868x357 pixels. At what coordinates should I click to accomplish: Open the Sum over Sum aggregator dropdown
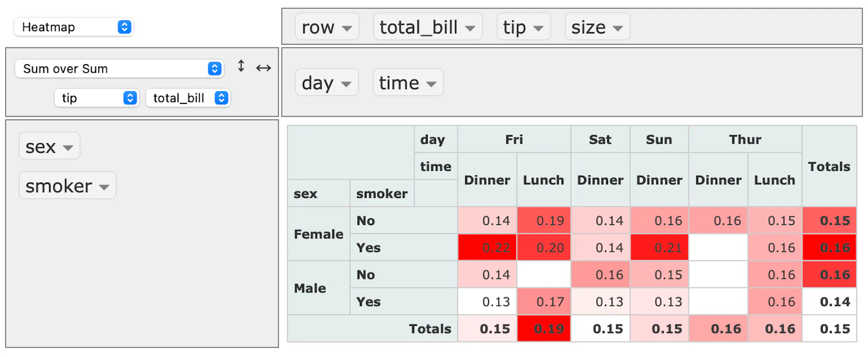119,69
